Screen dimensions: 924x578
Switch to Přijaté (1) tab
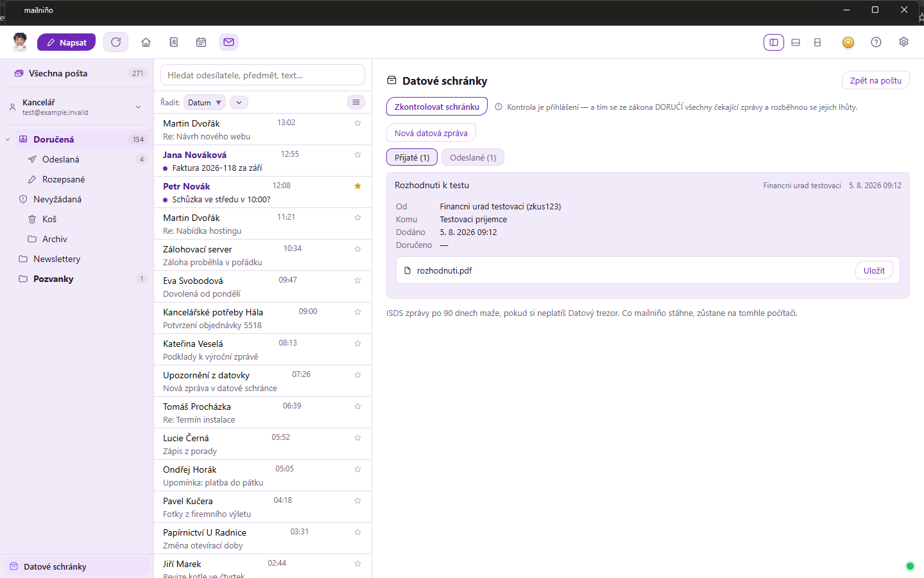pyautogui.click(x=412, y=157)
